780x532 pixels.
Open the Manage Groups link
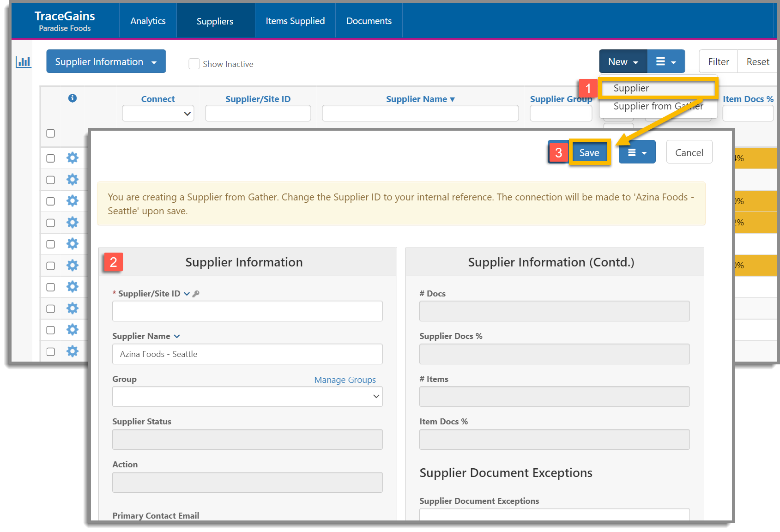(345, 380)
